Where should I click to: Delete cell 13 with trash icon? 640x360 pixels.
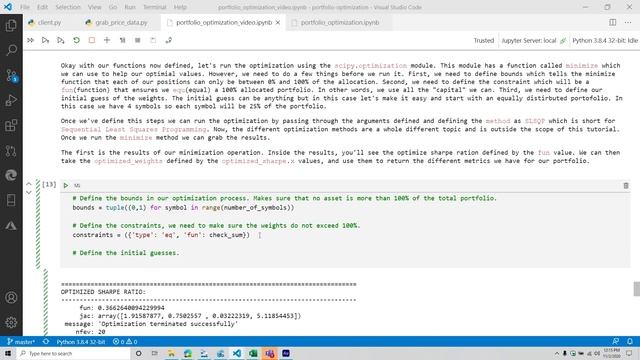coord(626,186)
